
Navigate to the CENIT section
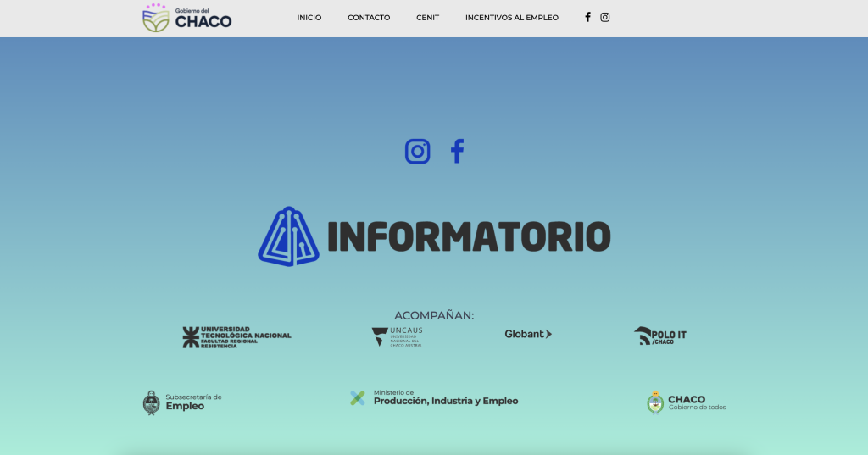pyautogui.click(x=427, y=18)
